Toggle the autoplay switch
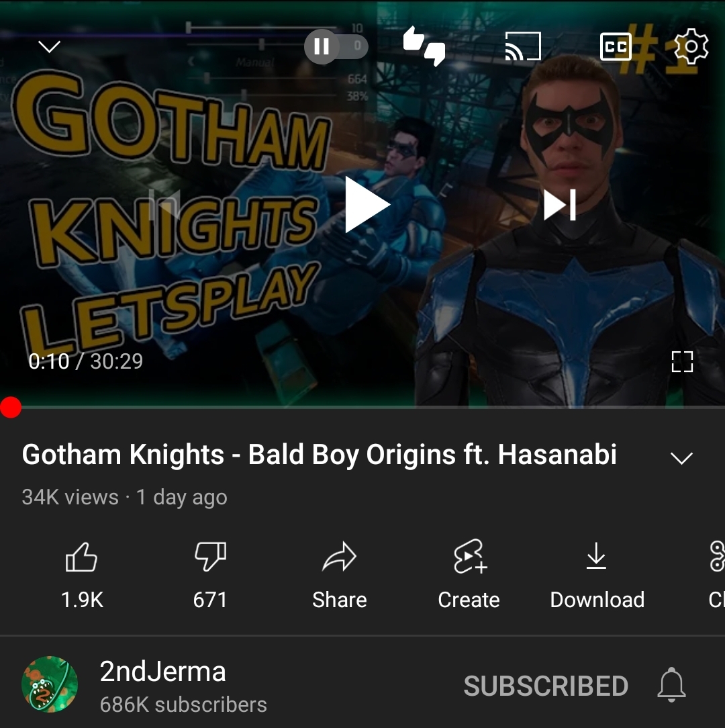 pyautogui.click(x=336, y=46)
